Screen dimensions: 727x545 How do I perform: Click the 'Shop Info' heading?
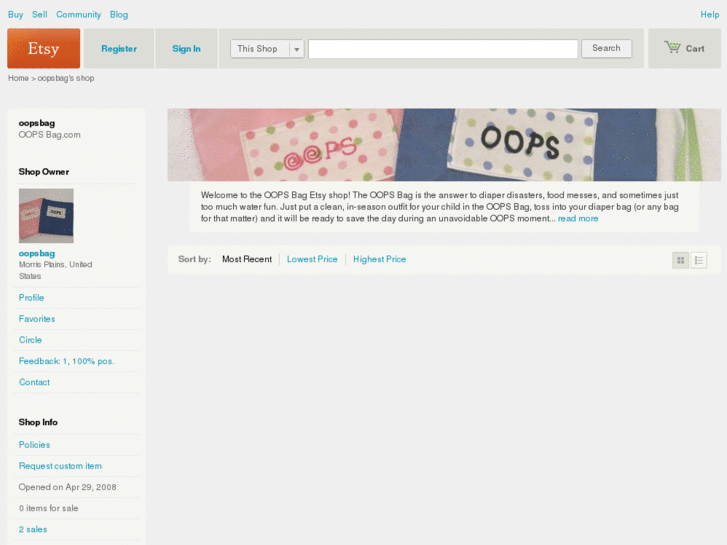(x=38, y=422)
